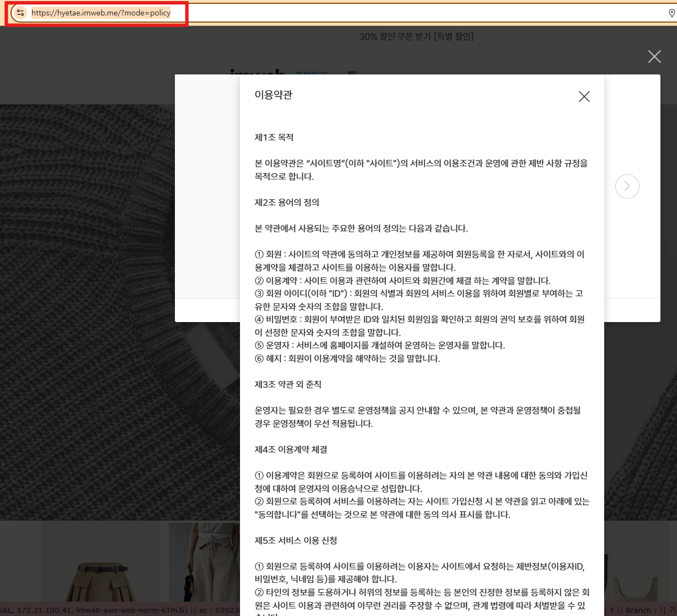The image size is (677, 616).
Task: Click the heading 제2조 용어의 정의
Action: [x=287, y=202]
